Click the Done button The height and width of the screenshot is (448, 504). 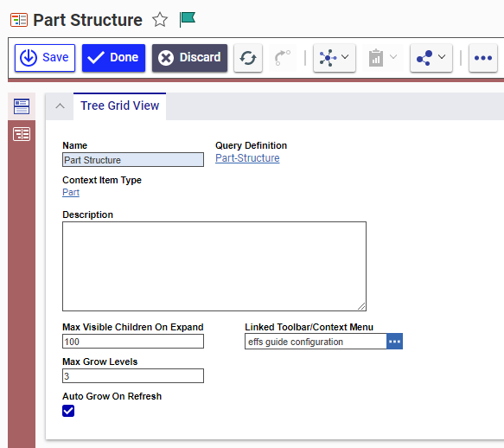pos(113,58)
